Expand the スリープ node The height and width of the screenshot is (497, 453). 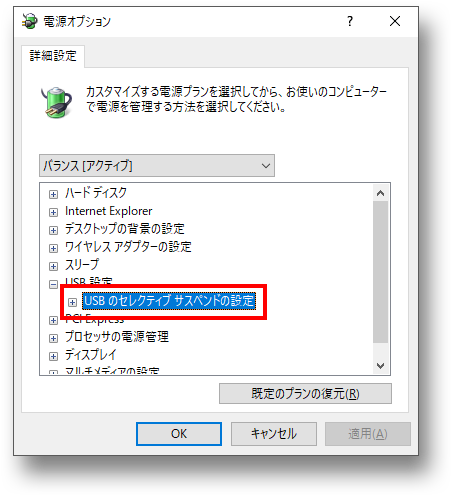click(x=53, y=266)
